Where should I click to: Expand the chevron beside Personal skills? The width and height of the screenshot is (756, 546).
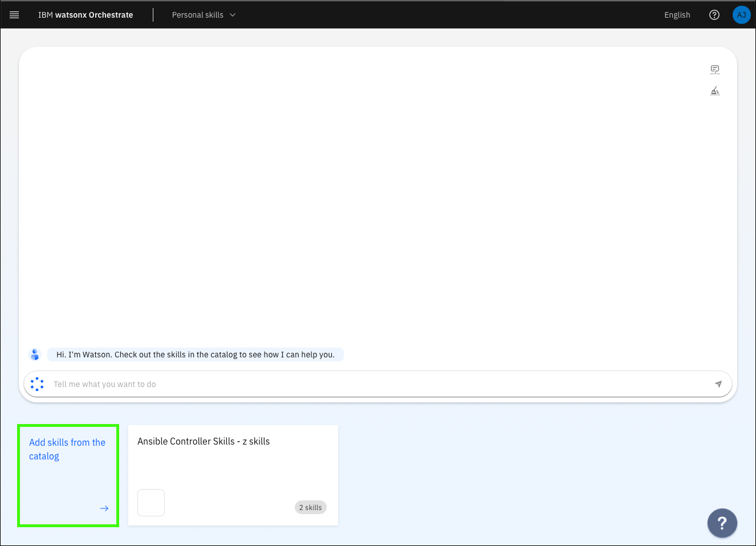pyautogui.click(x=233, y=15)
